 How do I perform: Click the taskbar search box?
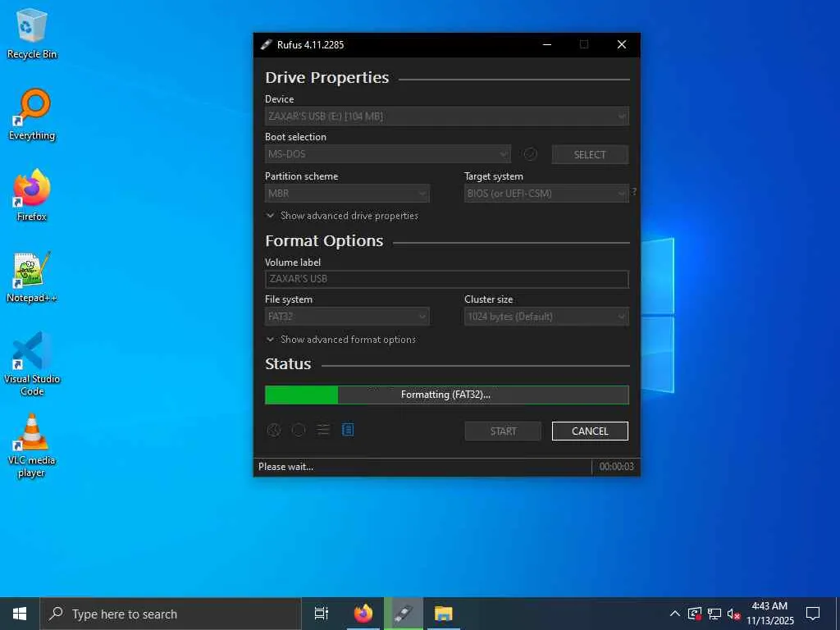tap(171, 614)
